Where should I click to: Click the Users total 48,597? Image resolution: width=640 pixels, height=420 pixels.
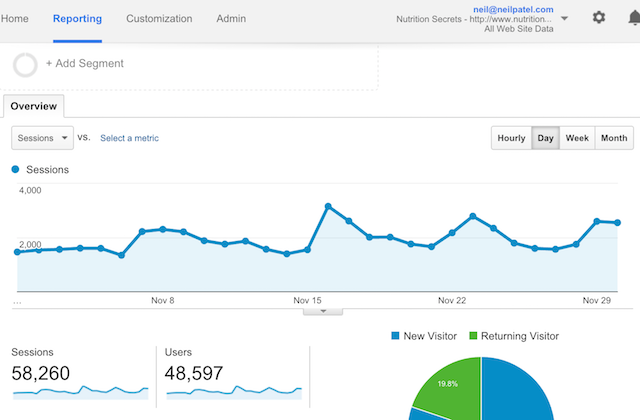pos(194,373)
